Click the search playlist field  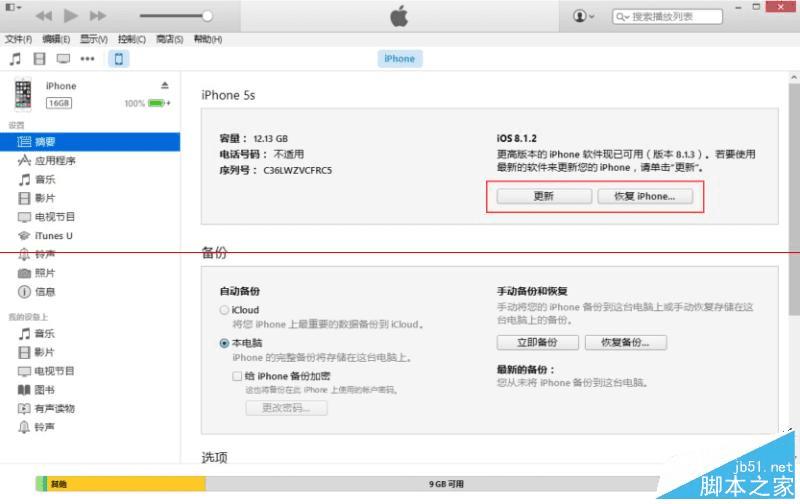[x=667, y=17]
